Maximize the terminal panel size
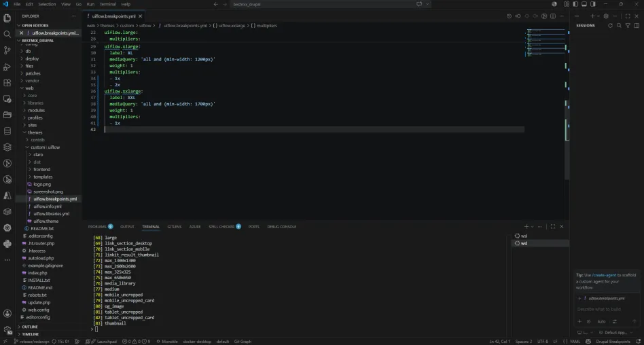 553,226
